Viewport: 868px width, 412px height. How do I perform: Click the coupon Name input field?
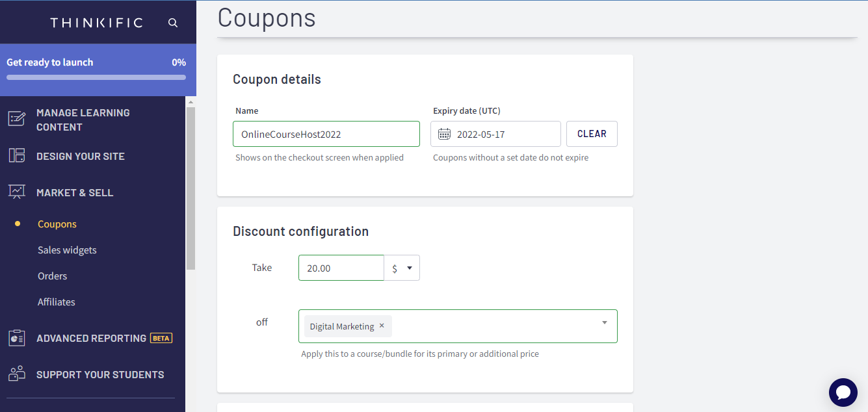pos(326,134)
